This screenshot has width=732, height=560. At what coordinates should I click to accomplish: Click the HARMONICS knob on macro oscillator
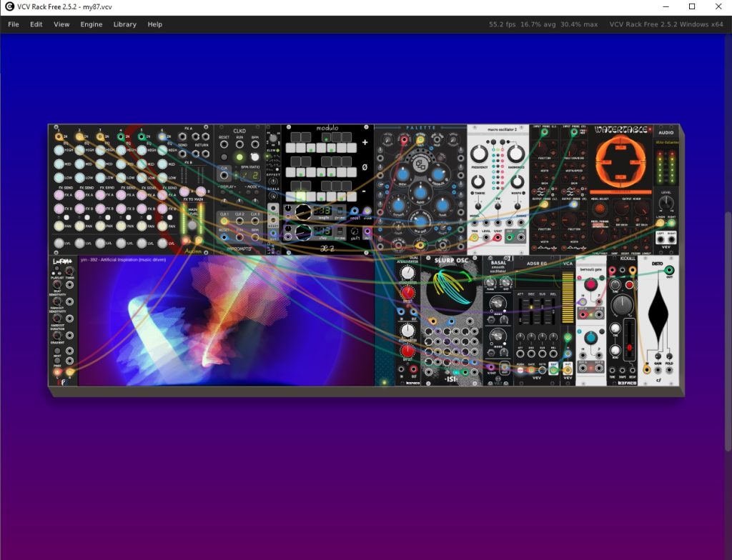click(515, 153)
